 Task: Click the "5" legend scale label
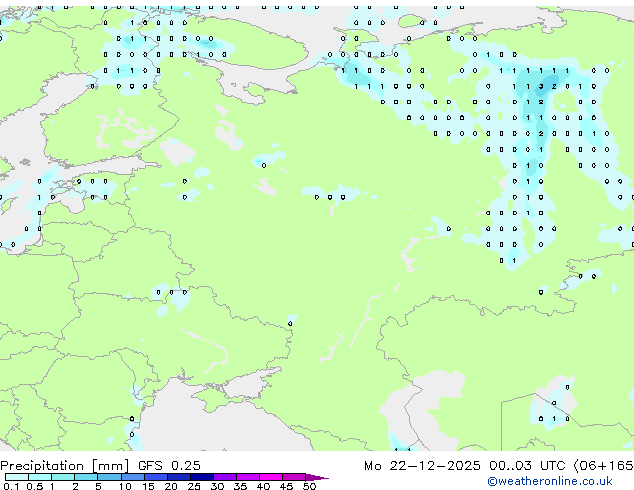click(x=98, y=486)
